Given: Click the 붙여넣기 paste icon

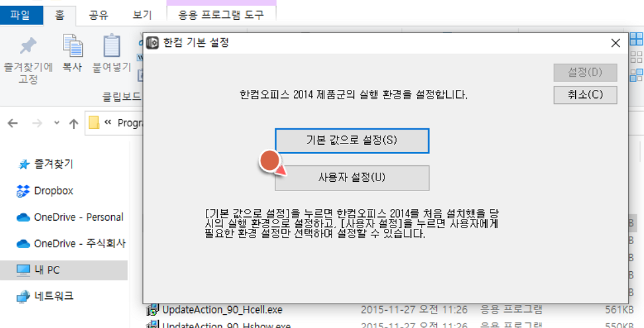Looking at the screenshot, I should coord(112,46).
